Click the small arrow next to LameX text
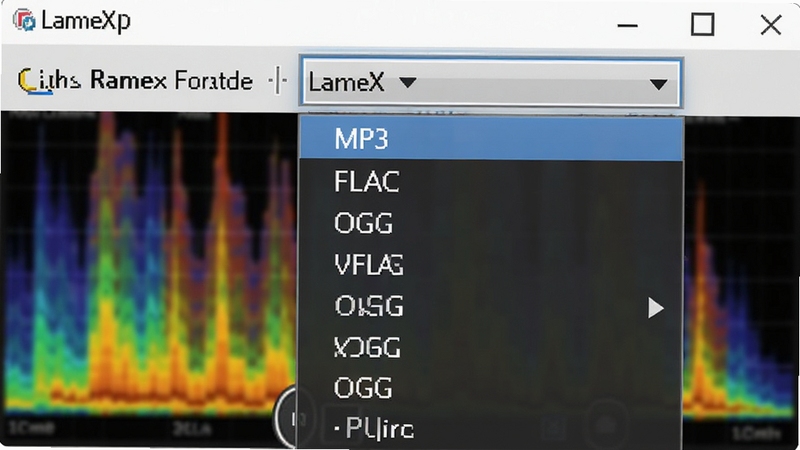This screenshot has width=800, height=450. click(408, 82)
